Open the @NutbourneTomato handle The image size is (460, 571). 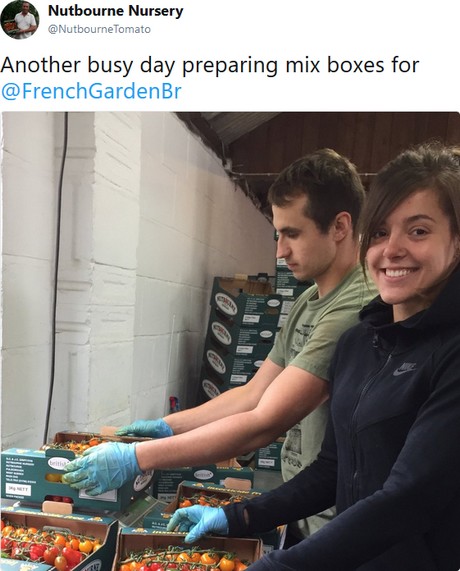99,29
